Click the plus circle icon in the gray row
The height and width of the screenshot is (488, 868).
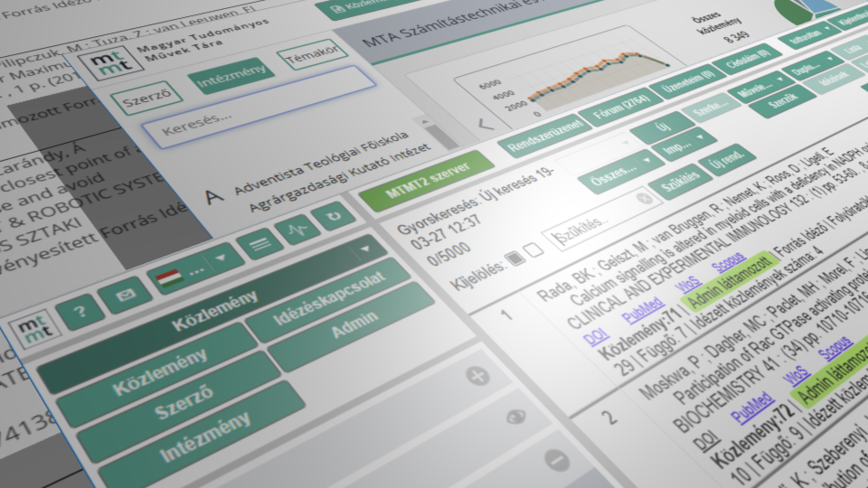(x=477, y=376)
